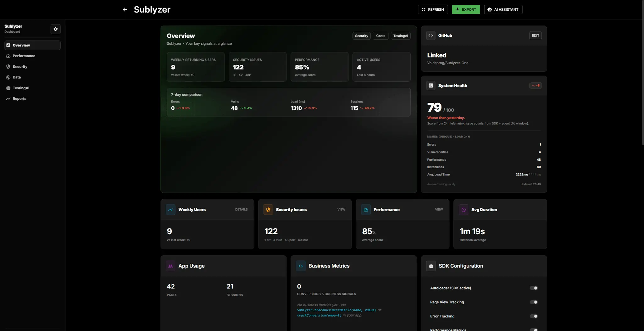Click the Active Users stat tile
The height and width of the screenshot is (331, 644).
point(381,67)
